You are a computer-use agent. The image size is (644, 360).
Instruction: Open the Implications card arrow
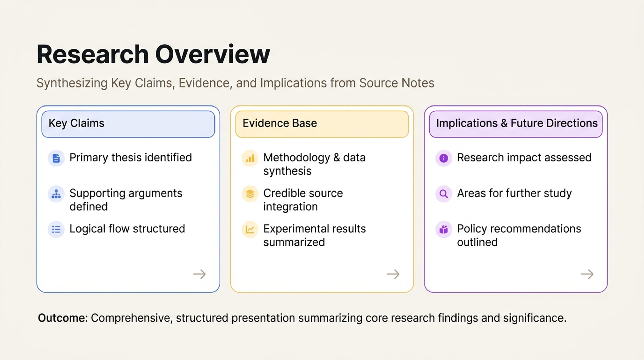587,274
